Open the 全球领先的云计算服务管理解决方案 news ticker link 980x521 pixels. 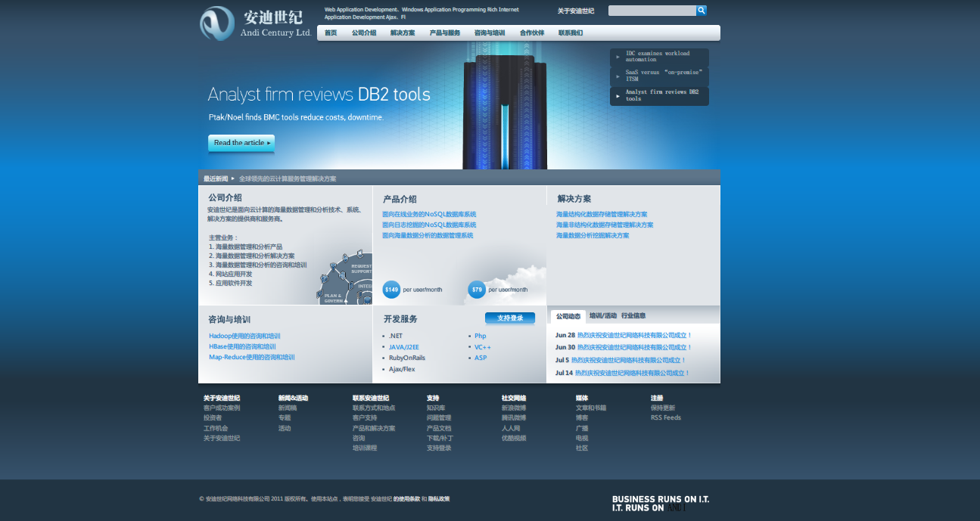pos(288,179)
